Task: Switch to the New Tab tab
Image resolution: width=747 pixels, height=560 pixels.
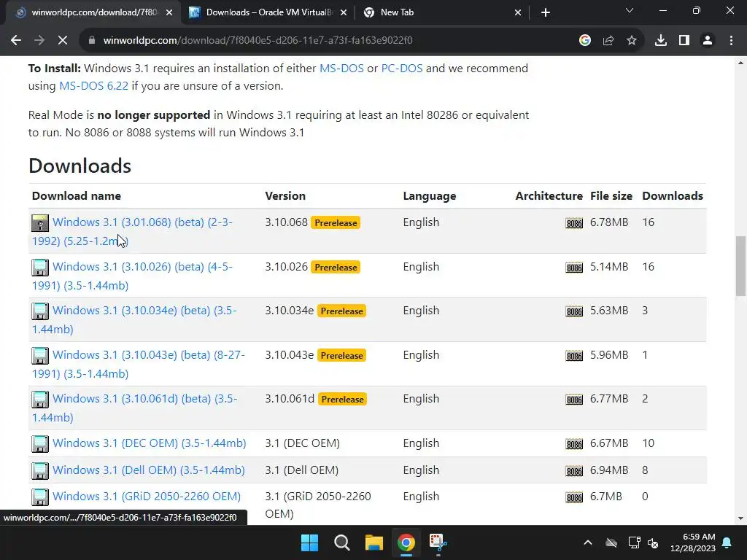Action: coord(442,12)
